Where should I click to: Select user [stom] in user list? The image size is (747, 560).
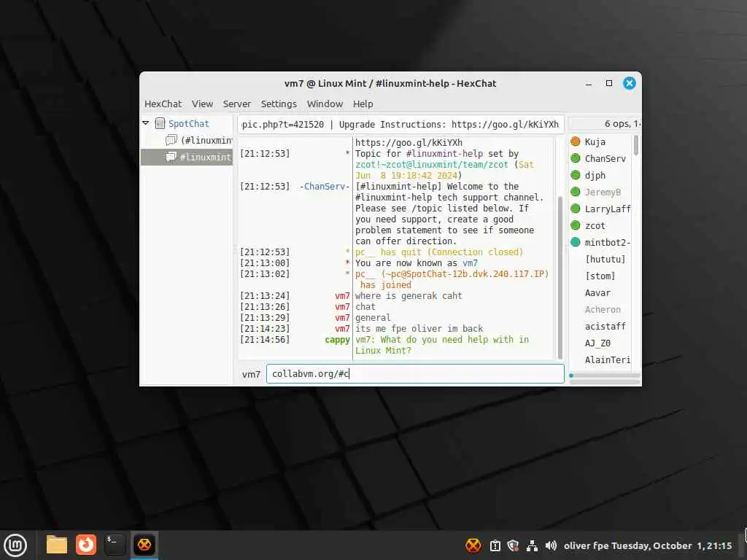point(600,276)
